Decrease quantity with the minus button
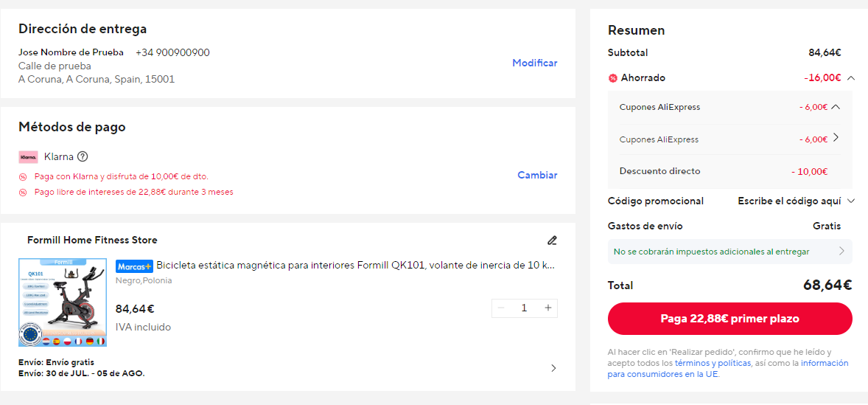 click(x=501, y=308)
